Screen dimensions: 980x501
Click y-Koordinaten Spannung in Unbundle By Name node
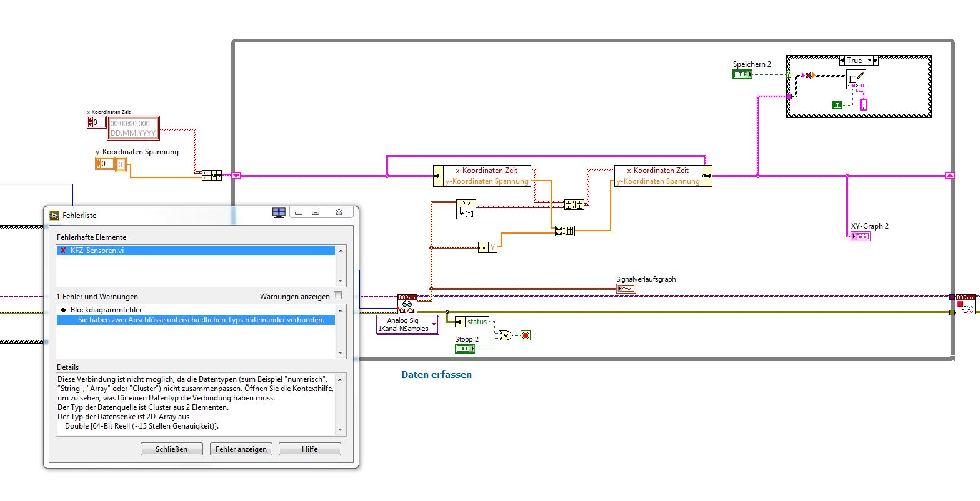click(x=487, y=181)
